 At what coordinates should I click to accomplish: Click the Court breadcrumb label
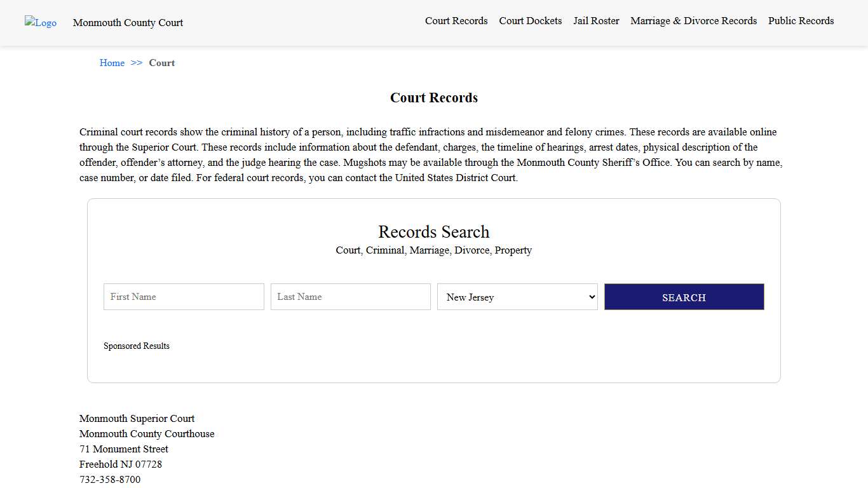click(x=161, y=62)
